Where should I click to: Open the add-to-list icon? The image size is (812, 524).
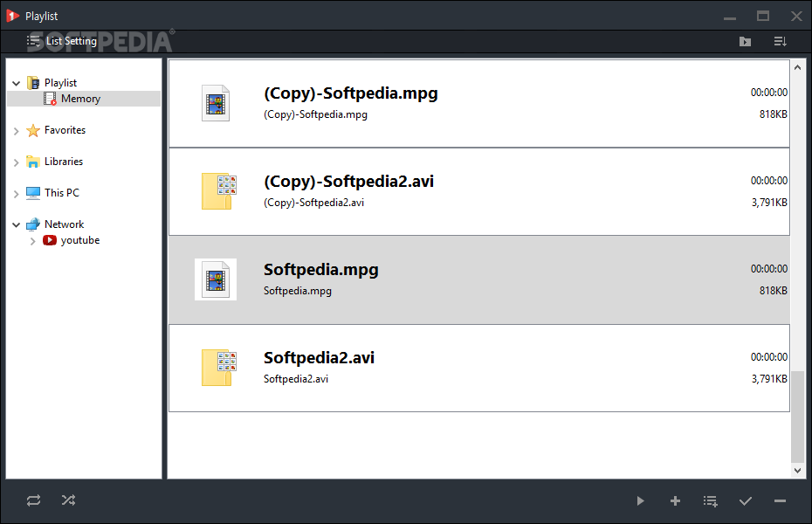(711, 500)
